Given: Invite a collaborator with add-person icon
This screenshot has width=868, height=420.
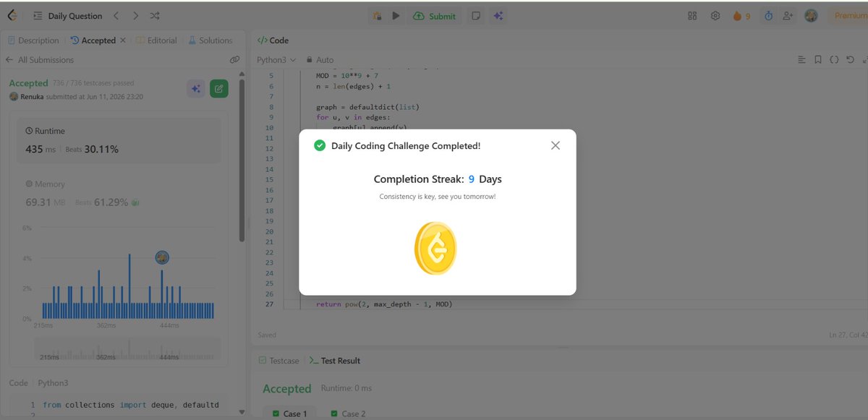Looking at the screenshot, I should [x=788, y=16].
